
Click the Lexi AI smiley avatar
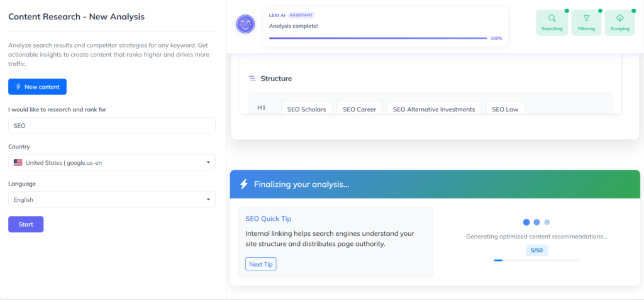coord(245,25)
